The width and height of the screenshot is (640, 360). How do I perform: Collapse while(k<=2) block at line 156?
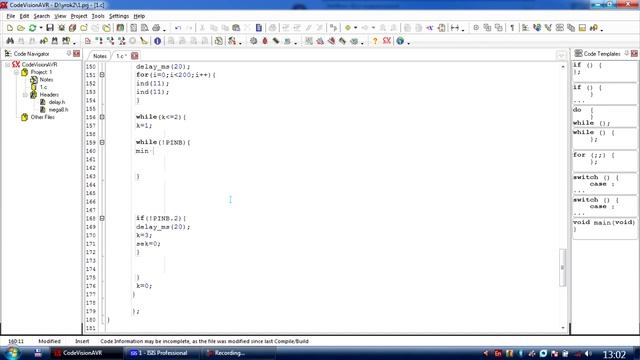(102, 117)
